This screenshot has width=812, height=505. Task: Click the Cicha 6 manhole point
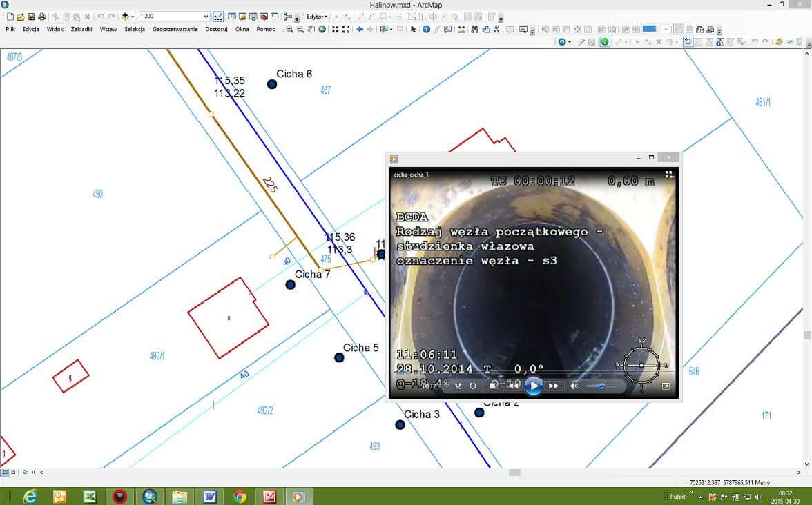coord(272,84)
